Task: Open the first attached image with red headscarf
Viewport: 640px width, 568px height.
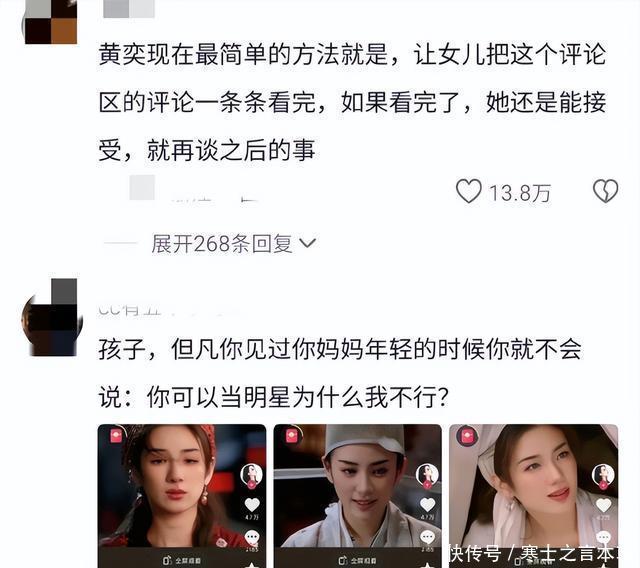Action: pyautogui.click(x=182, y=496)
